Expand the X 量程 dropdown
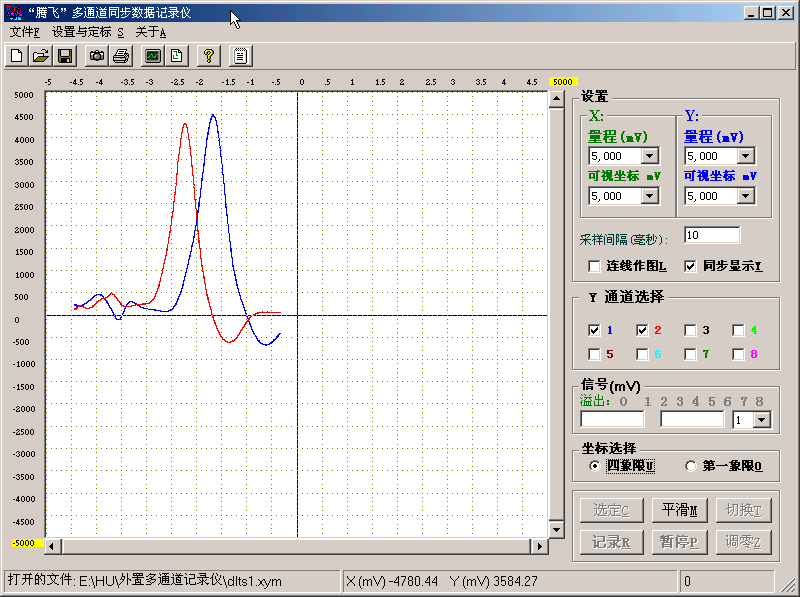 pyautogui.click(x=649, y=156)
